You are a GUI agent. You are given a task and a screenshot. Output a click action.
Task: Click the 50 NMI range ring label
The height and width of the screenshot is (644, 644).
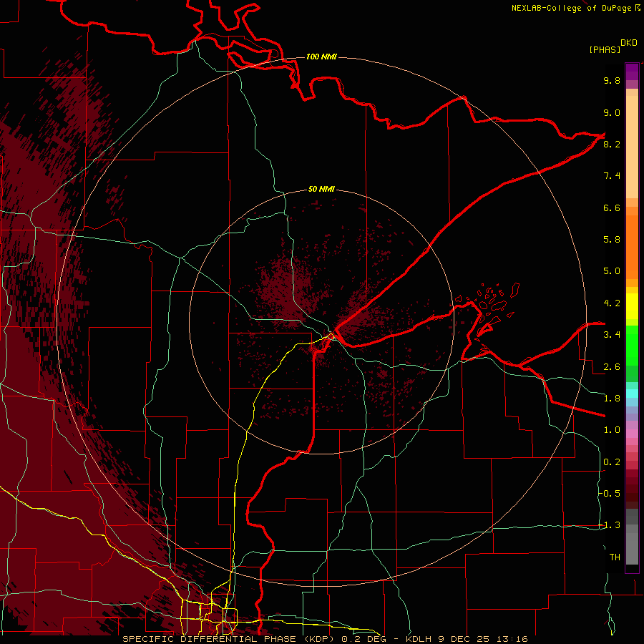(x=321, y=190)
